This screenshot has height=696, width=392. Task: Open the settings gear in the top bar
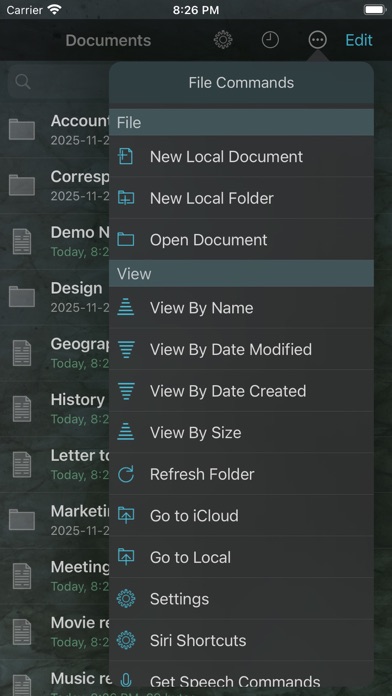(x=223, y=40)
